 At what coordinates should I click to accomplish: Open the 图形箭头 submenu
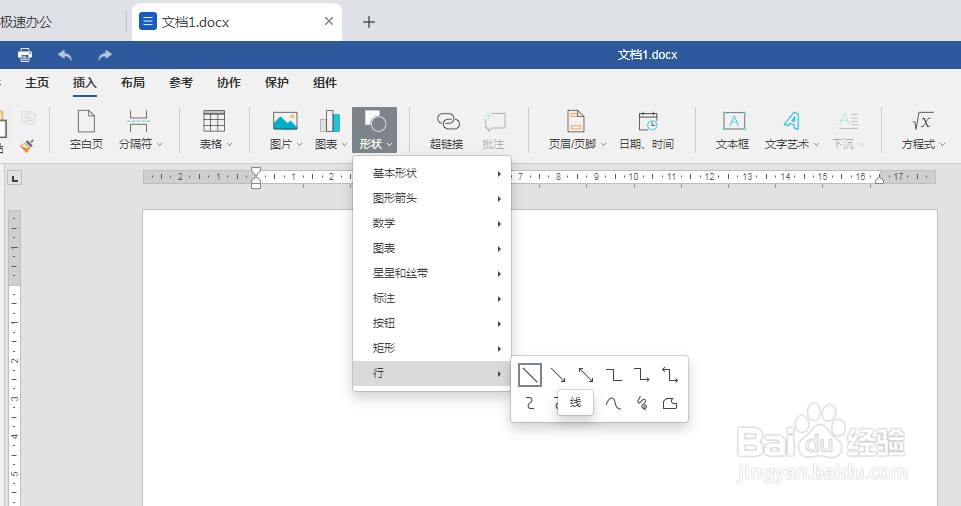tap(432, 198)
